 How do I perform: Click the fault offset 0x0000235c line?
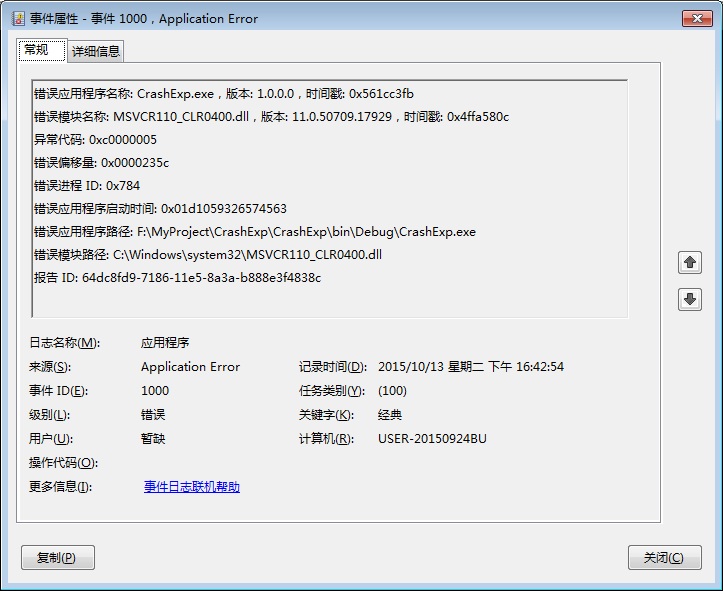101,163
